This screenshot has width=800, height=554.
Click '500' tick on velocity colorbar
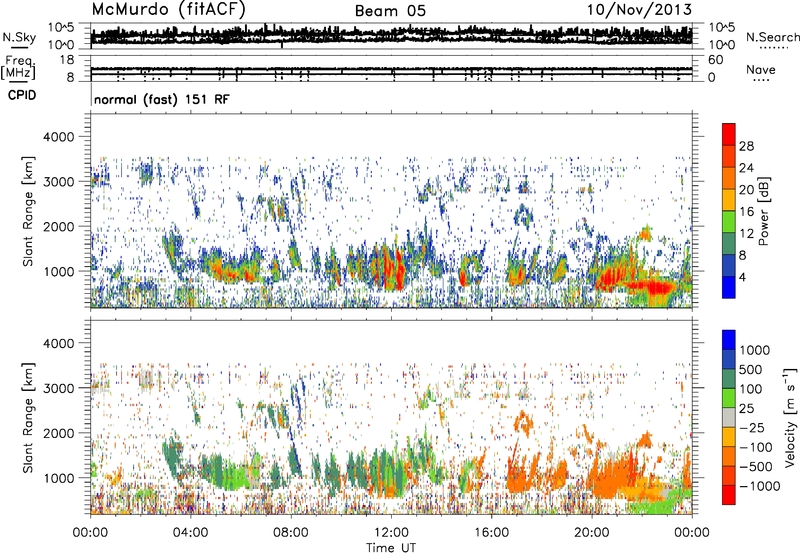(751, 369)
